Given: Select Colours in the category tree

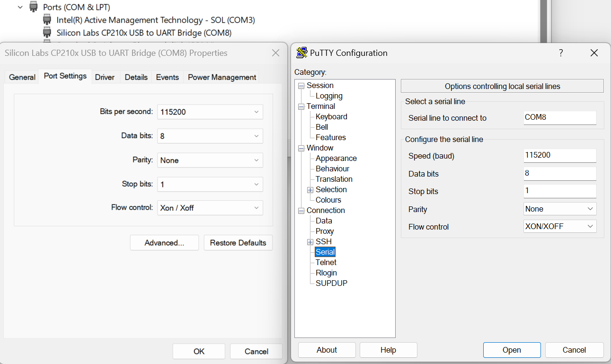Looking at the screenshot, I should click(328, 200).
